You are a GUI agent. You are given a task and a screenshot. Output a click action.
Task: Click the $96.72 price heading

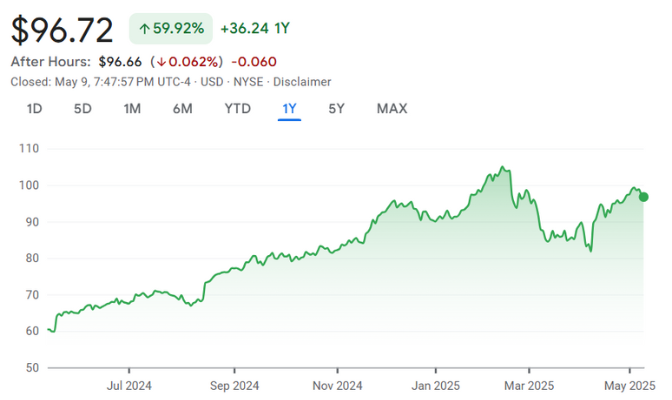click(62, 30)
